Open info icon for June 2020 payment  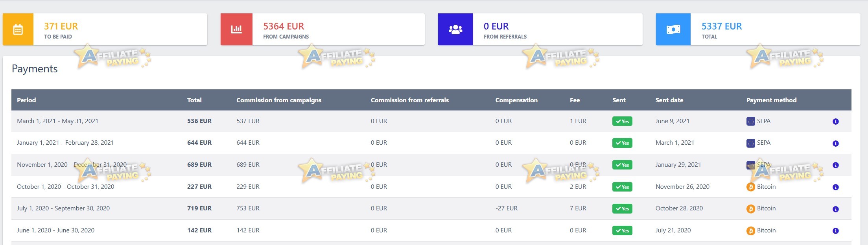click(x=836, y=231)
